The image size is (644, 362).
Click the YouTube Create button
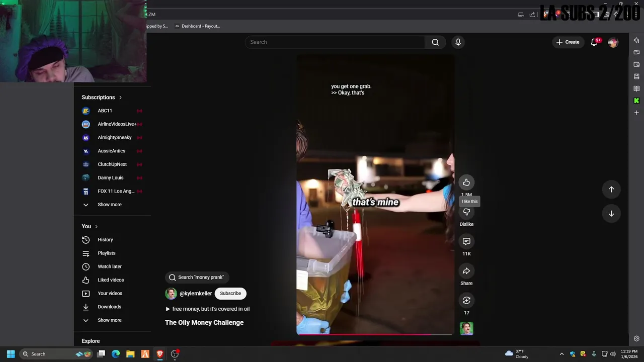(x=568, y=42)
